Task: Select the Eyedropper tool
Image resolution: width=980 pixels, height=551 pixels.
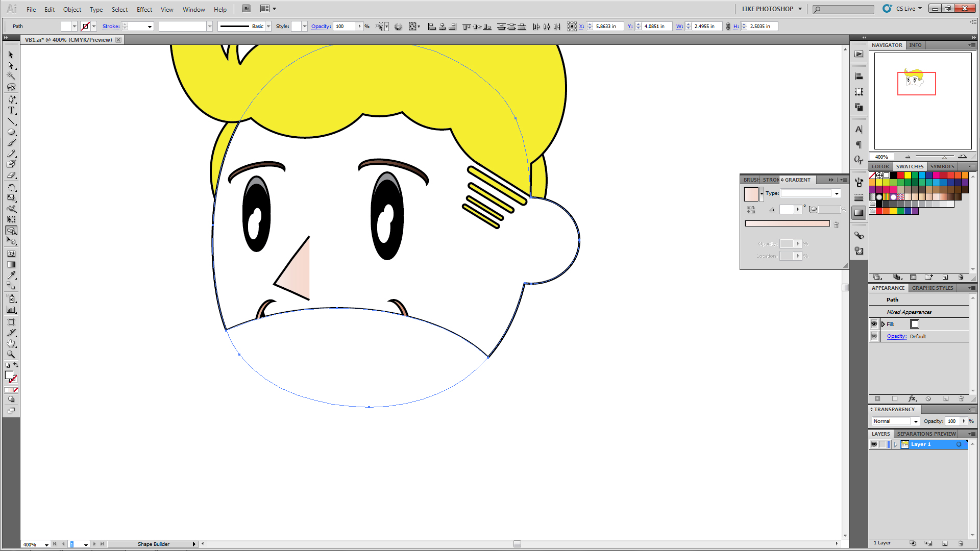Action: [11, 275]
